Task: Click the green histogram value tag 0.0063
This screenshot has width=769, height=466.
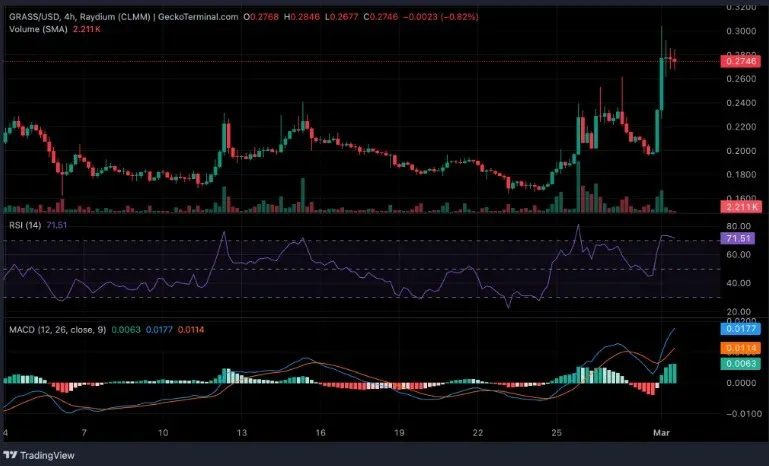Action: pos(740,363)
